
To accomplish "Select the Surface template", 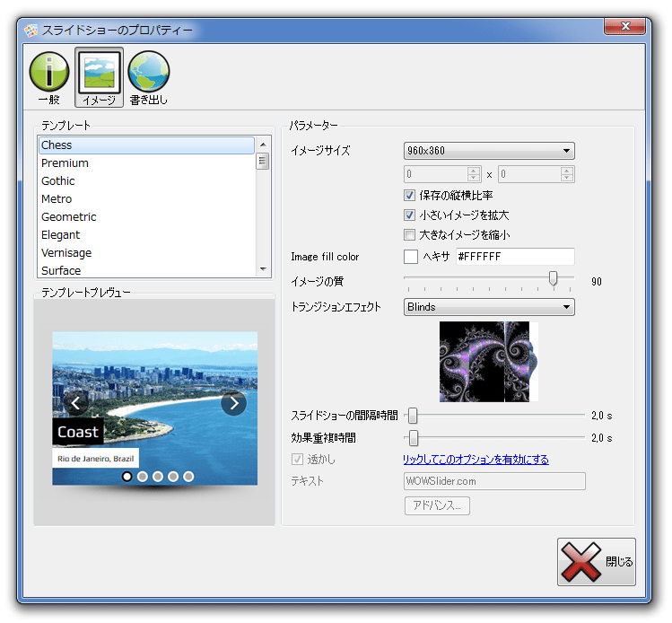I will 146,270.
